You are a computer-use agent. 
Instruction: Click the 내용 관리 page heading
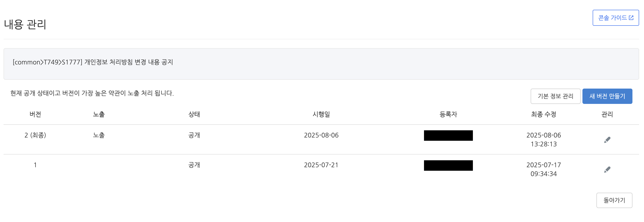(x=25, y=24)
